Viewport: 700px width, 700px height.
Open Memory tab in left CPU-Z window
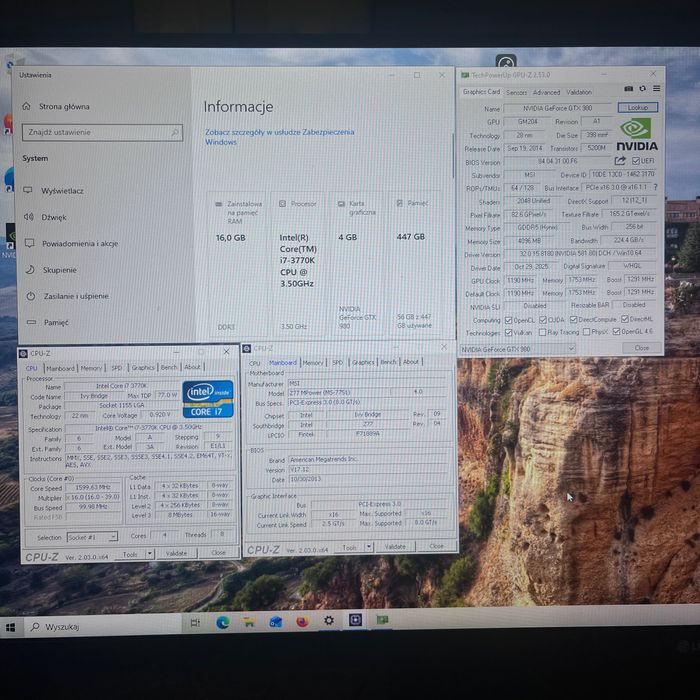pos(91,368)
